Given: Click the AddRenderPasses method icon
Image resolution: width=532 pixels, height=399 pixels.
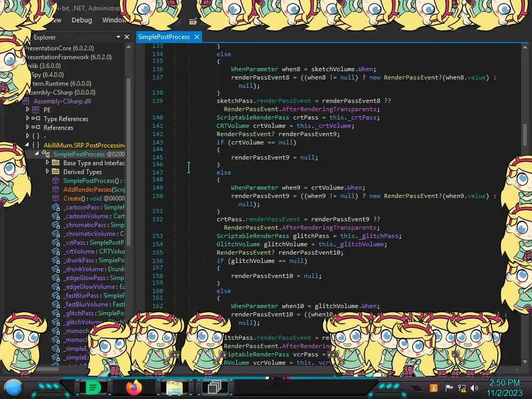Looking at the screenshot, I should coord(56,189).
